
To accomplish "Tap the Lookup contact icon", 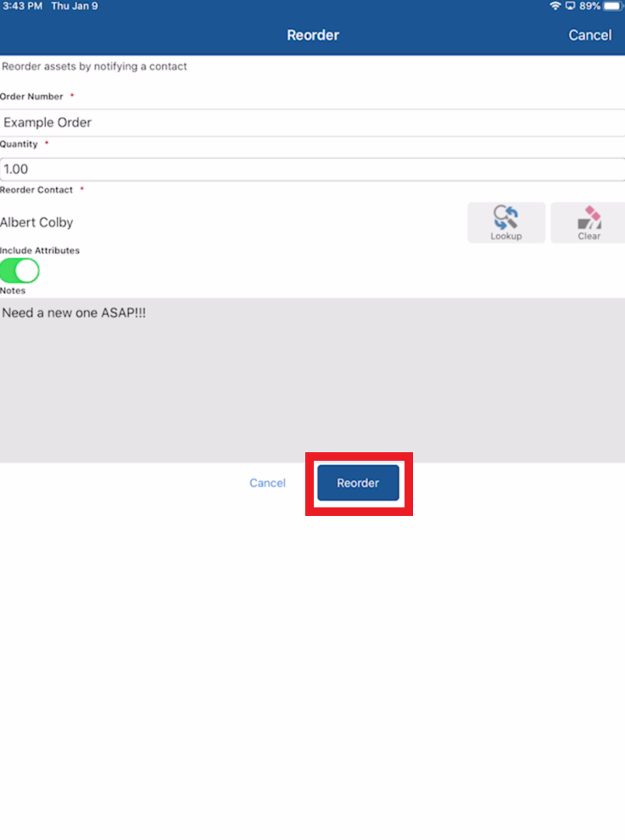I will coord(506,222).
